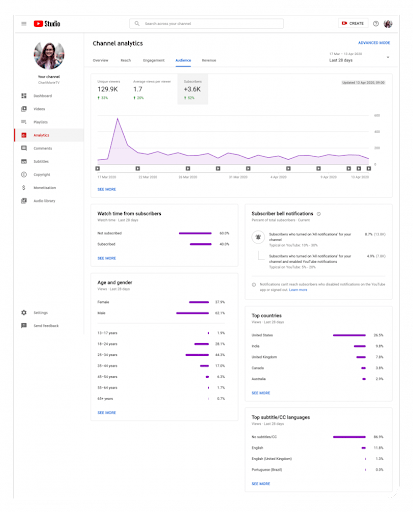Click the large channel profile picture
Image resolution: width=413 pixels, height=512 pixels.
coord(49,55)
